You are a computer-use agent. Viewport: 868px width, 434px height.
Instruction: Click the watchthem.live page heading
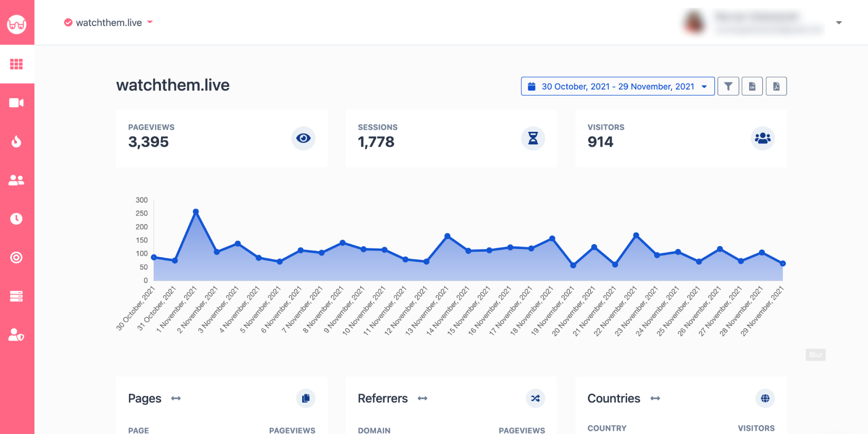(173, 85)
